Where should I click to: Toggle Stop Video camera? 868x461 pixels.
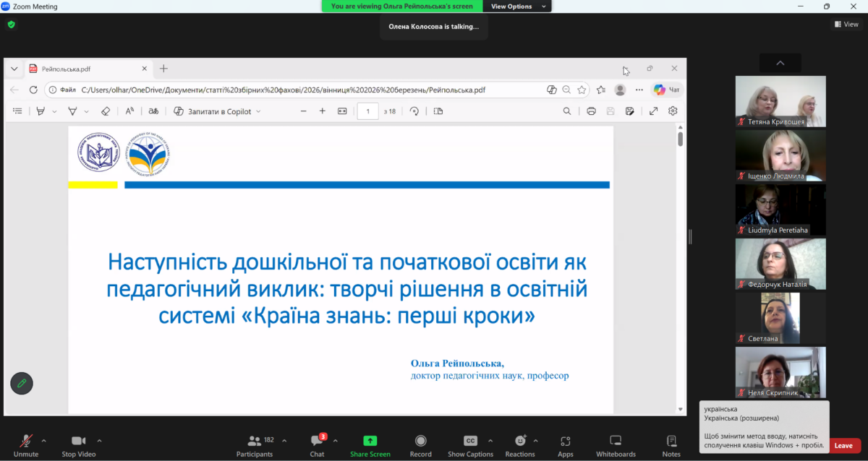point(79,441)
